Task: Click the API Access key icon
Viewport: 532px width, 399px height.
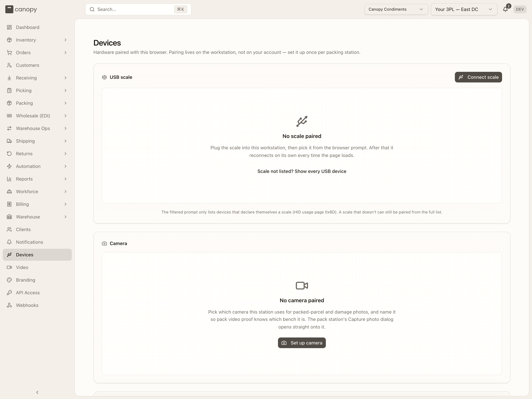Action: [x=9, y=292]
